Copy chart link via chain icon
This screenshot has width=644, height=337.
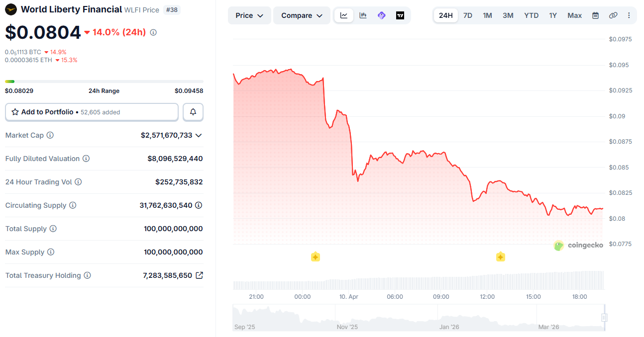[x=613, y=15]
